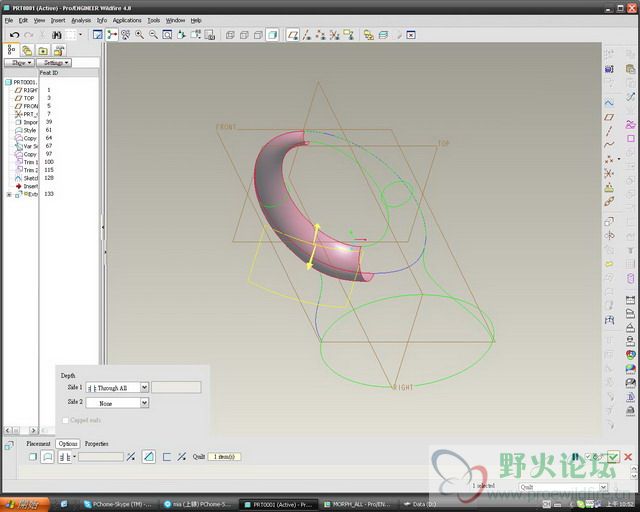Screen dimensions: 640x512
Task: Select the Zoom In magnifier
Action: click(x=139, y=35)
